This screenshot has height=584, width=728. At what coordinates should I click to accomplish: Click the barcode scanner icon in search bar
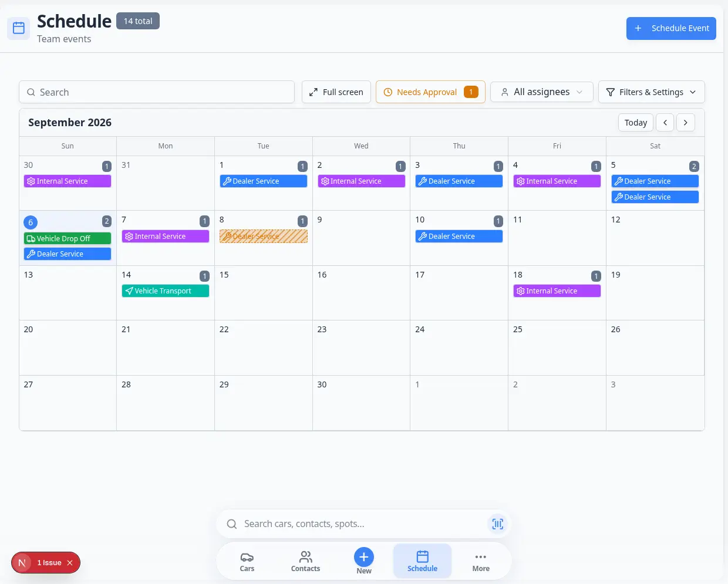[497, 524]
